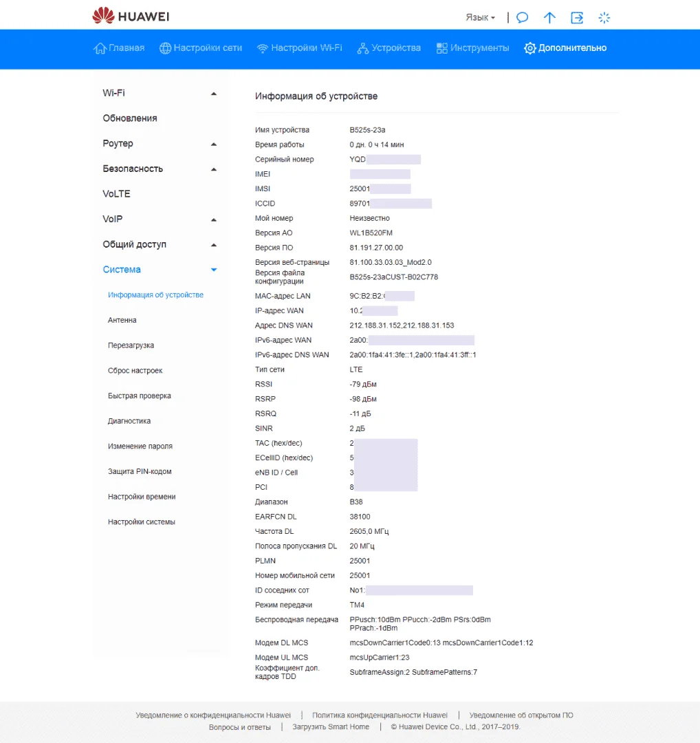Click the RSSI value -79 дБм
The width and height of the screenshot is (700, 743).
tap(363, 385)
